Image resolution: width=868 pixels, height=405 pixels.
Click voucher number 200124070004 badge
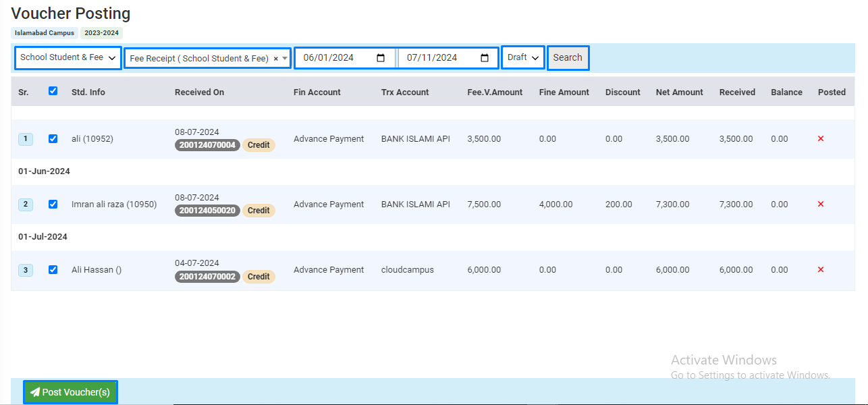pyautogui.click(x=207, y=145)
